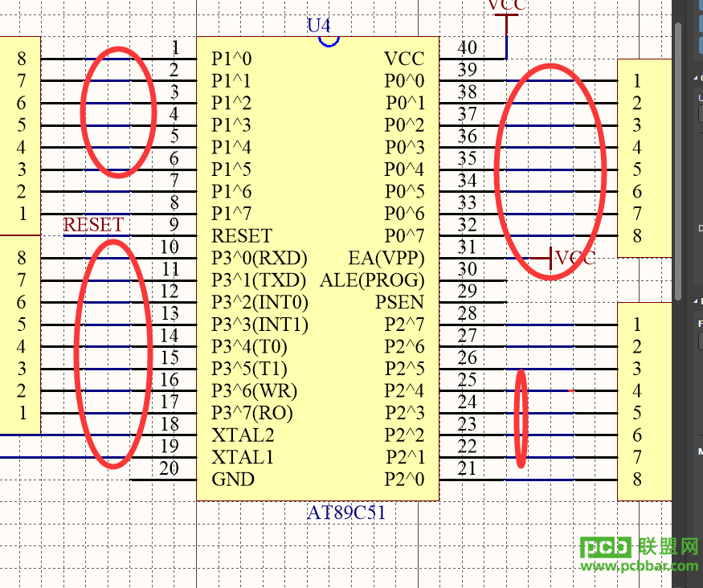
Task: Pick the XTAL2 pin name
Action: 243,435
